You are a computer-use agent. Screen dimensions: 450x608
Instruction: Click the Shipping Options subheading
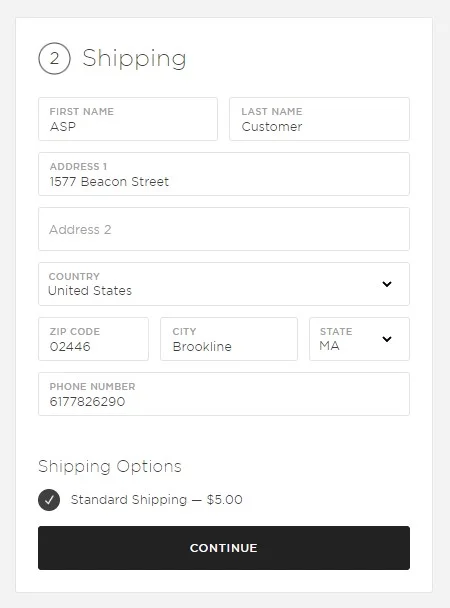(x=110, y=466)
